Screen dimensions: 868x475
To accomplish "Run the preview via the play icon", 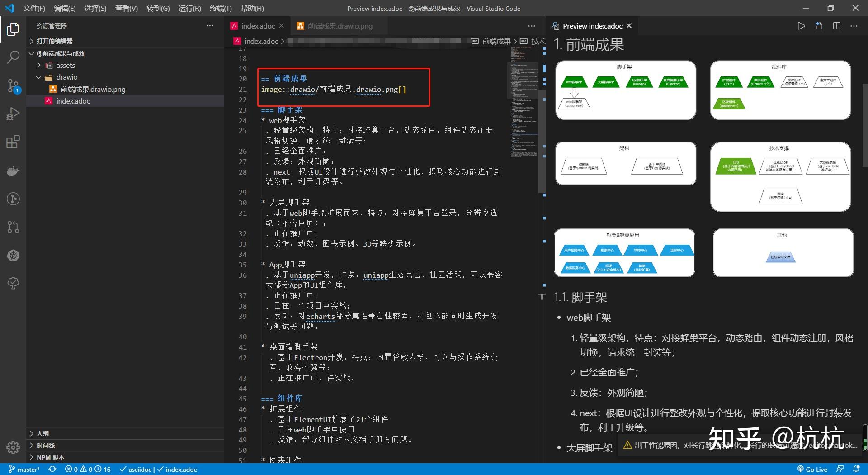I will (801, 26).
